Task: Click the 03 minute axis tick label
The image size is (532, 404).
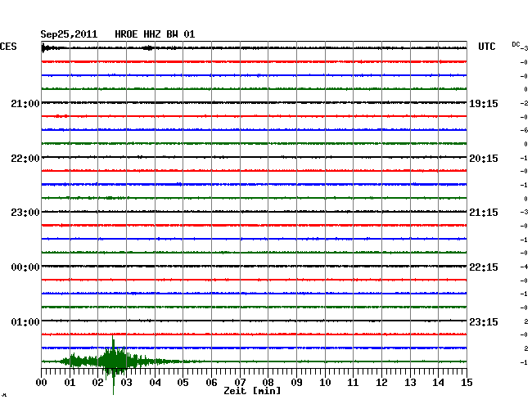Action: pyautogui.click(x=126, y=382)
